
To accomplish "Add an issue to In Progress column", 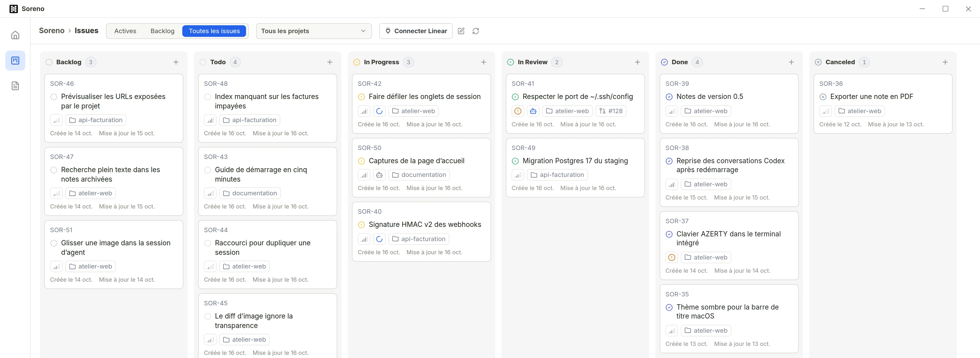I will (x=483, y=62).
